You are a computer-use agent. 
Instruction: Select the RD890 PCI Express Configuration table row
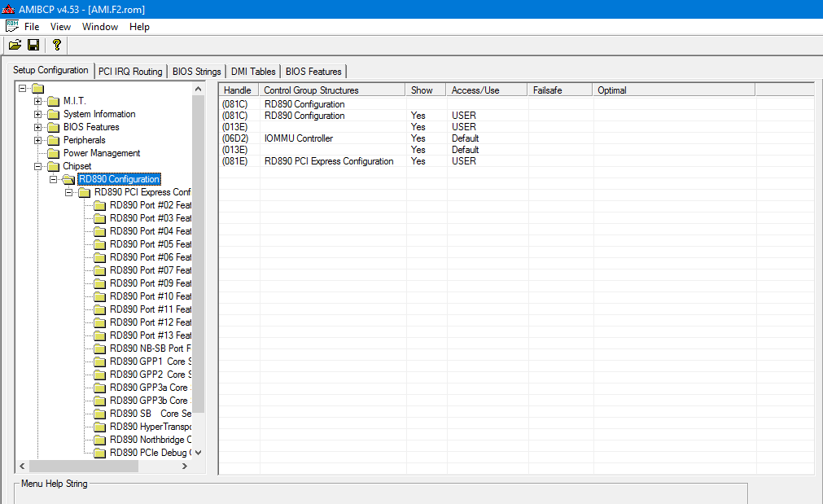pos(516,161)
